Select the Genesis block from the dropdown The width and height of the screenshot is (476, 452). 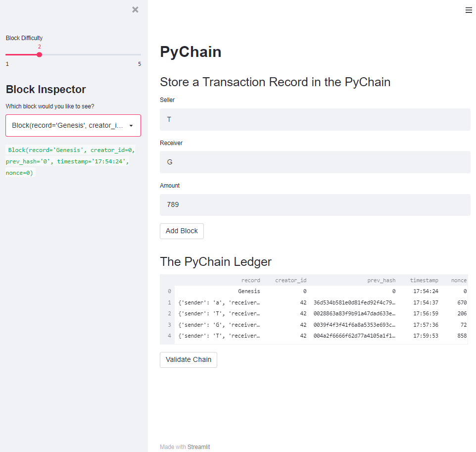click(x=73, y=125)
